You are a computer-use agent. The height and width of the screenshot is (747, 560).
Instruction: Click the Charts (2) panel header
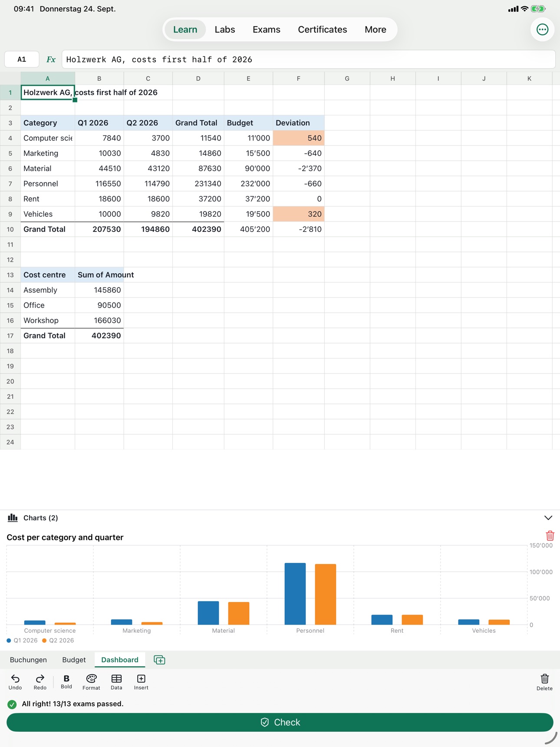point(280,518)
